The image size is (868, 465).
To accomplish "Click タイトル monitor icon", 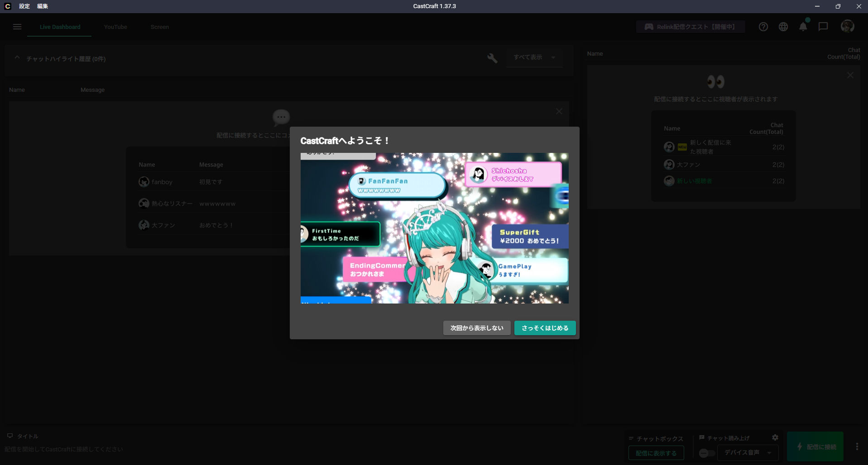I will [x=10, y=436].
